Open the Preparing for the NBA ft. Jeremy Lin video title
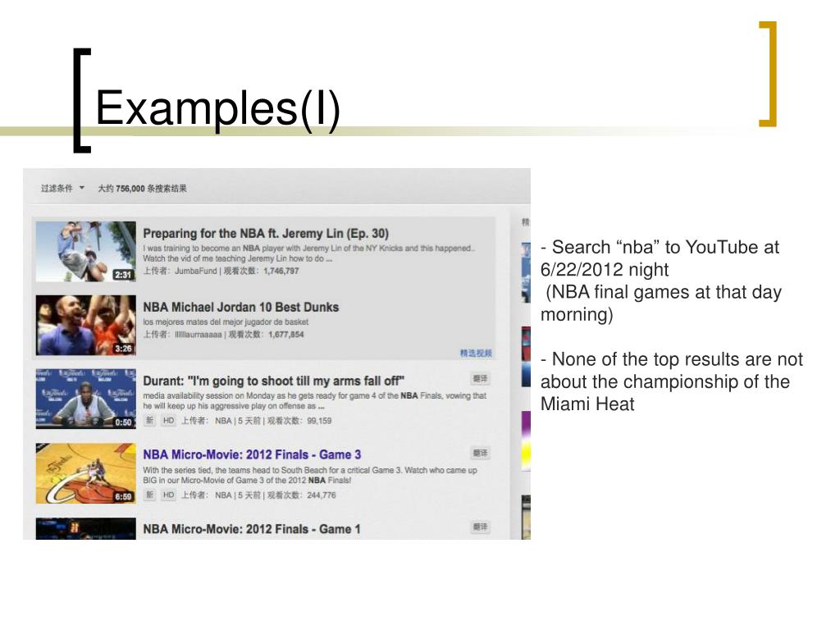The height and width of the screenshot is (630, 840). point(266,234)
